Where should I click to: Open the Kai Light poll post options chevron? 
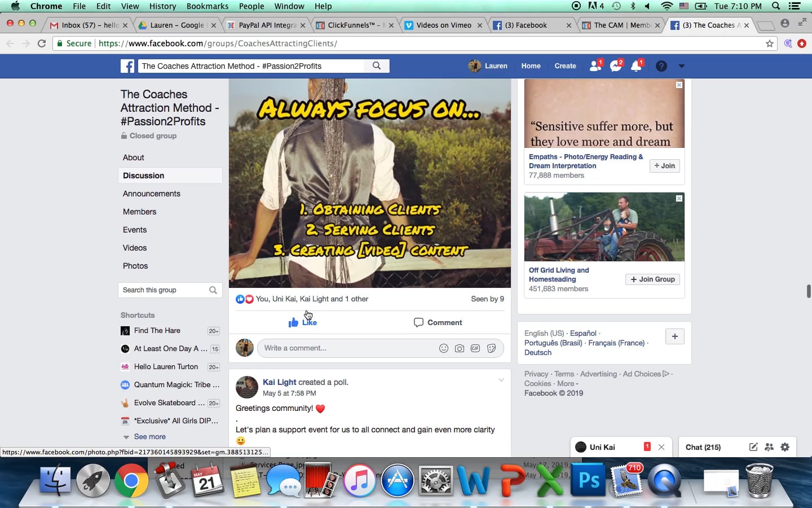pyautogui.click(x=501, y=380)
